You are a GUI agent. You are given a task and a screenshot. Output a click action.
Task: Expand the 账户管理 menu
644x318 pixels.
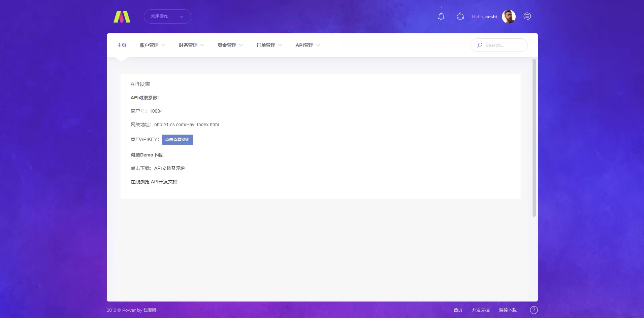(152, 45)
